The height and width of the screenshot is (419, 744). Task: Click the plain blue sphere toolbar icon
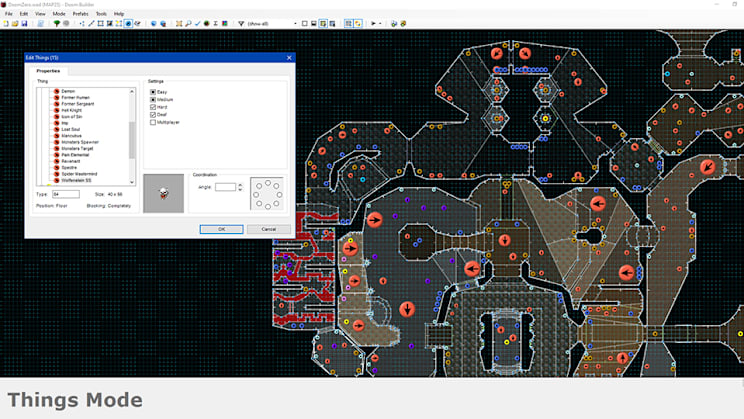[154, 23]
